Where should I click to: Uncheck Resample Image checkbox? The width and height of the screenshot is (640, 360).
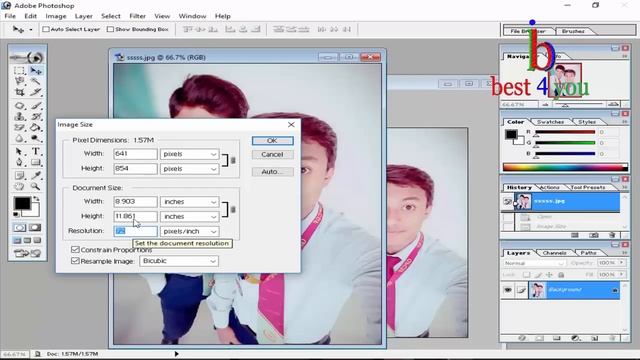[75, 261]
